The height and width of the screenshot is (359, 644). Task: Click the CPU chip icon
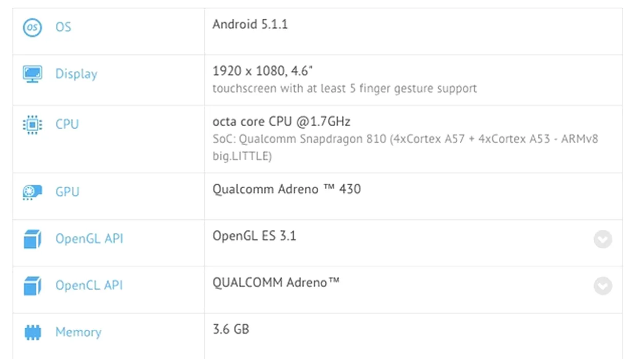click(32, 125)
